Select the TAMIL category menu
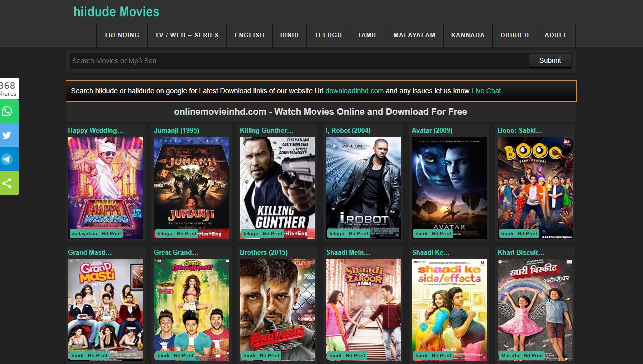 click(x=368, y=35)
